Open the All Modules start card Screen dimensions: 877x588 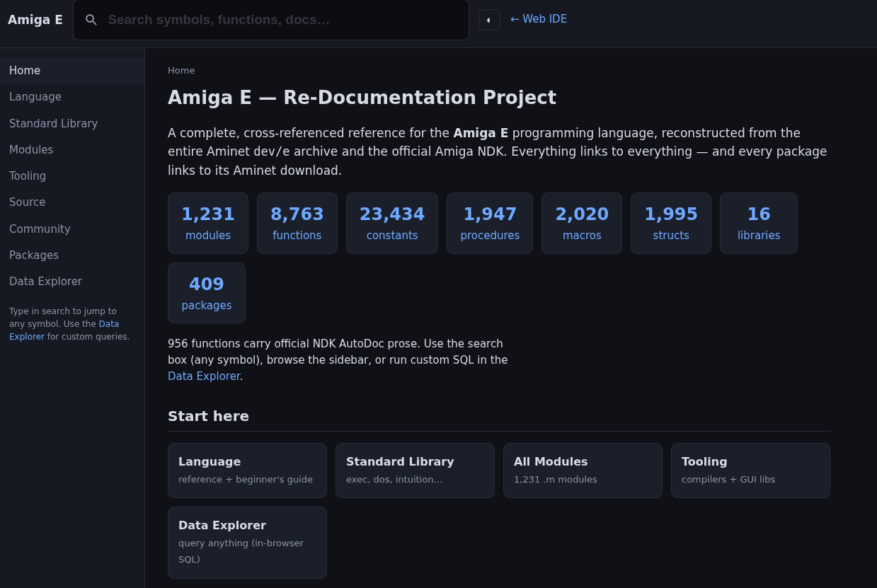click(583, 471)
